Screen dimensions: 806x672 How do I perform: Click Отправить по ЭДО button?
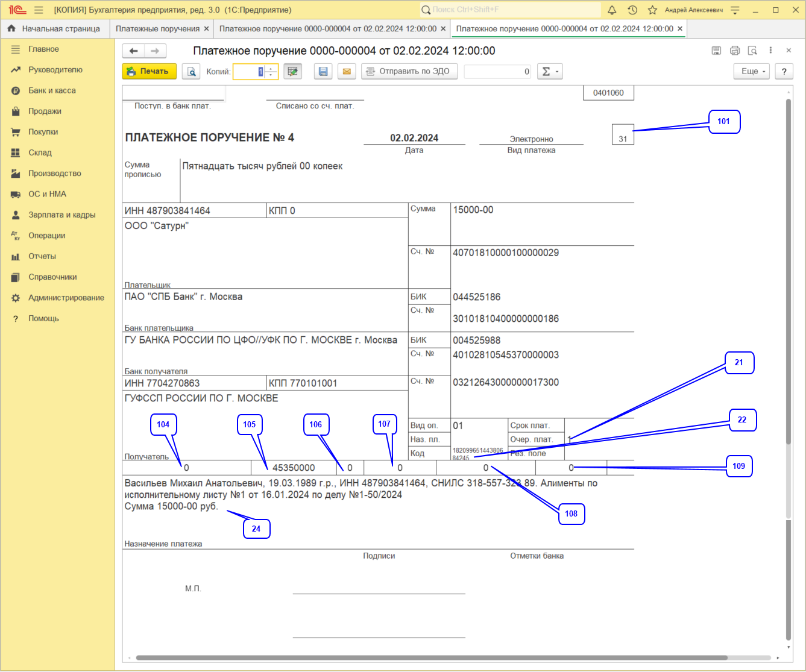coord(409,72)
